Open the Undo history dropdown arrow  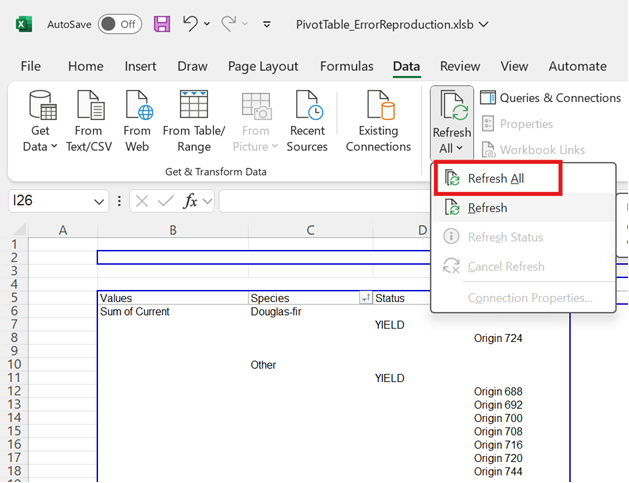click(x=207, y=24)
